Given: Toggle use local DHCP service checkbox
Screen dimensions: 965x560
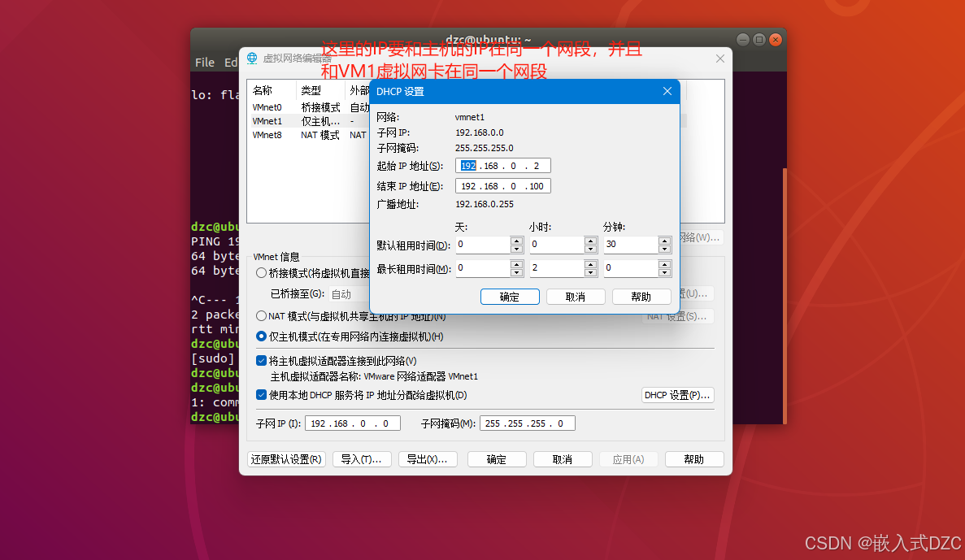Looking at the screenshot, I should pos(261,394).
